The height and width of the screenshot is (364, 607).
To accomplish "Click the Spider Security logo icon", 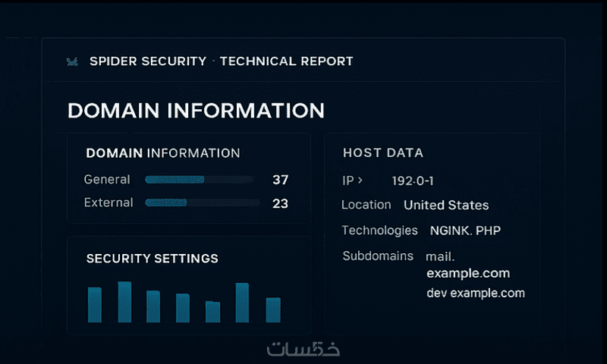I will pyautogui.click(x=72, y=61).
